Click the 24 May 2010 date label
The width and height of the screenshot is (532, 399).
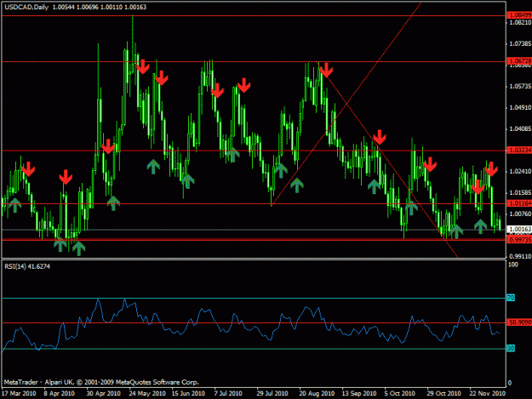[x=147, y=394]
